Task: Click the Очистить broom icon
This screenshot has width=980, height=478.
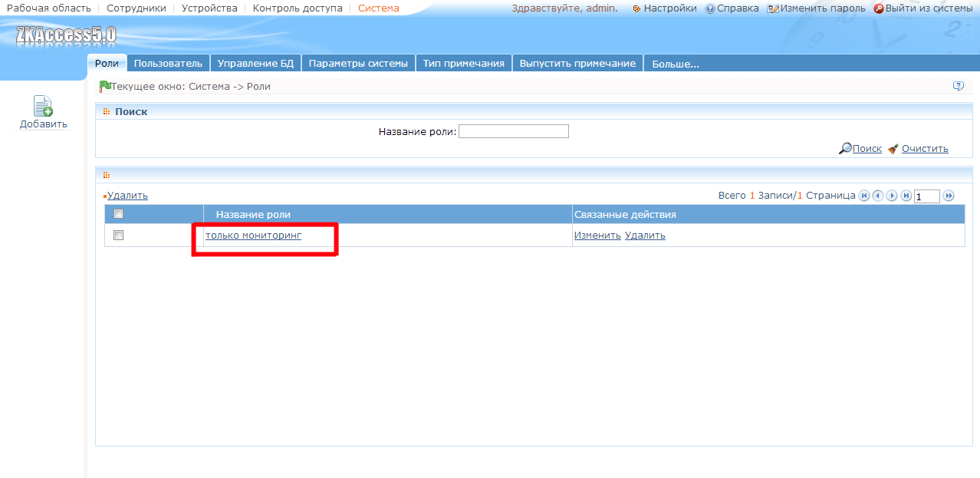Action: (x=893, y=149)
